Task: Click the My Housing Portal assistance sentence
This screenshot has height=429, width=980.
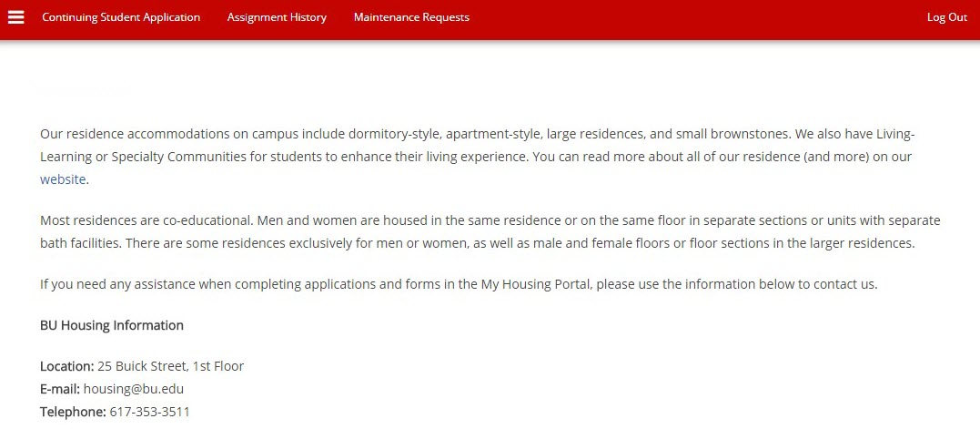Action: coord(459,284)
